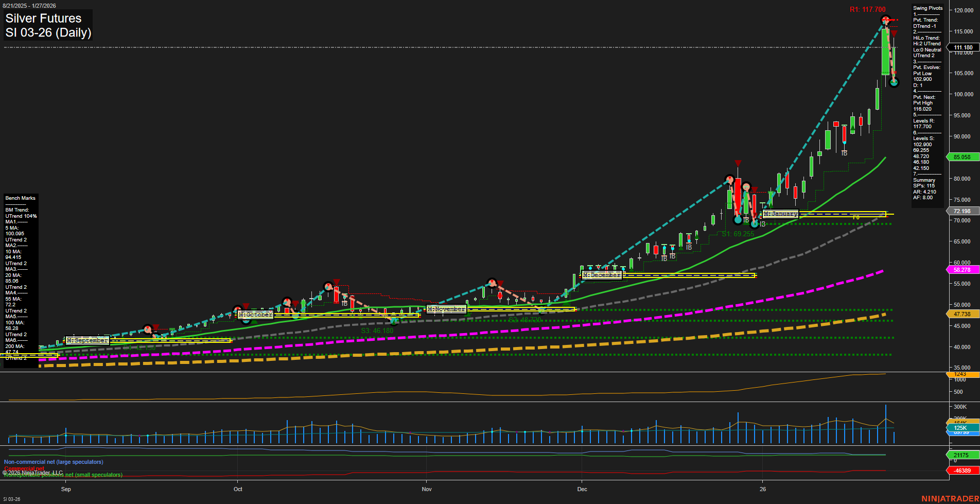This screenshot has width=980, height=504.
Task: Click the S1: 69.255 support label
Action: (738, 233)
